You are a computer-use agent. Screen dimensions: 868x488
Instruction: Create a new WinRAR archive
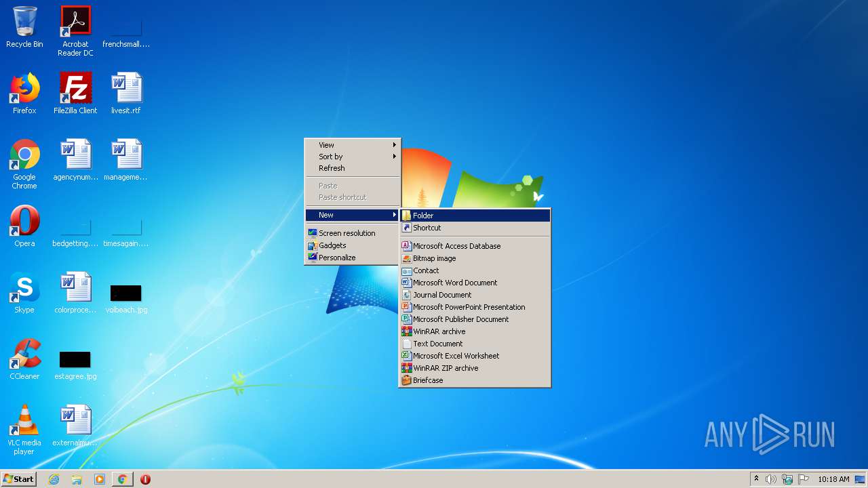coord(475,331)
